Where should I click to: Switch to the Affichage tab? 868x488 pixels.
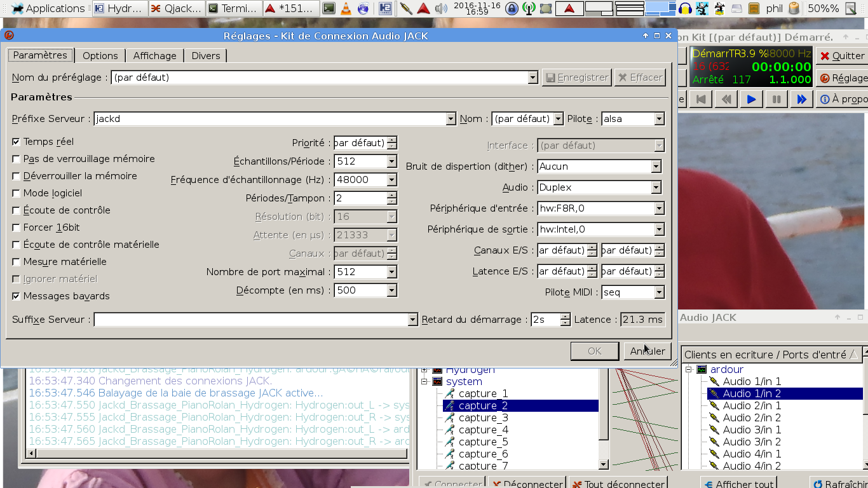154,56
